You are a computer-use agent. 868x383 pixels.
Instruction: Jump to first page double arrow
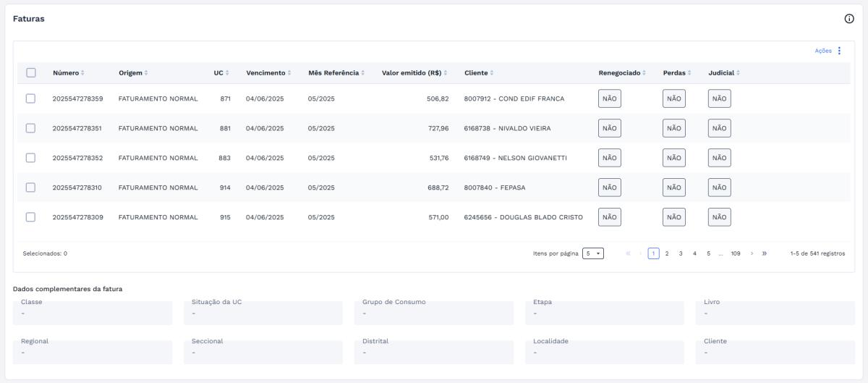[x=628, y=253]
